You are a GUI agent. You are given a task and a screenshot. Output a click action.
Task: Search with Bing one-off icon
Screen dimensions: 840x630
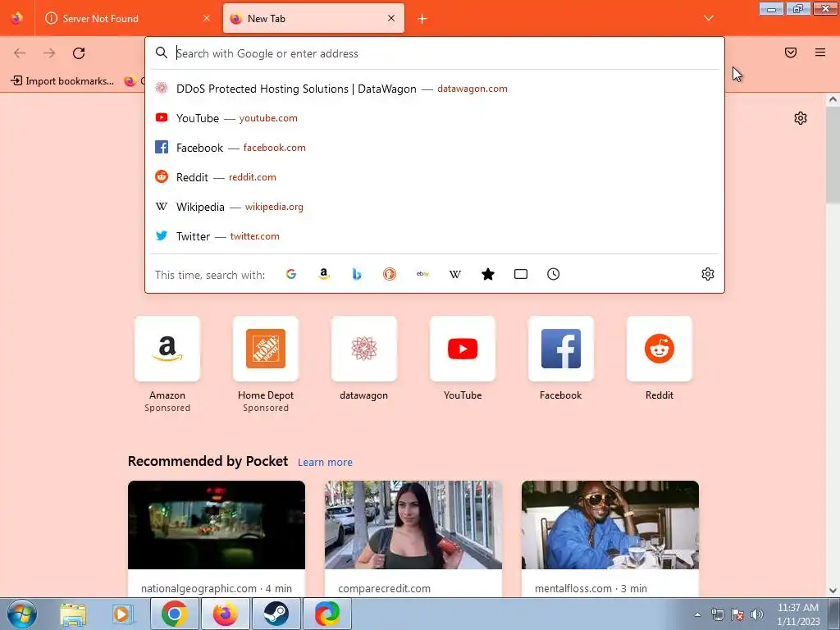[x=357, y=274]
